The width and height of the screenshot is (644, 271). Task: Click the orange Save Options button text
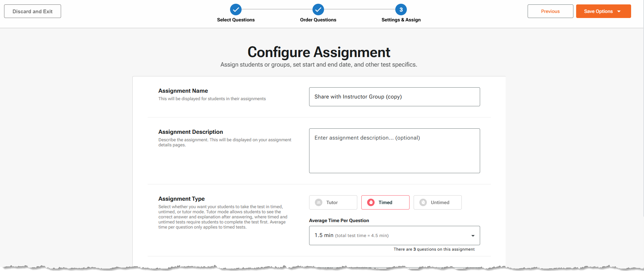coord(598,11)
